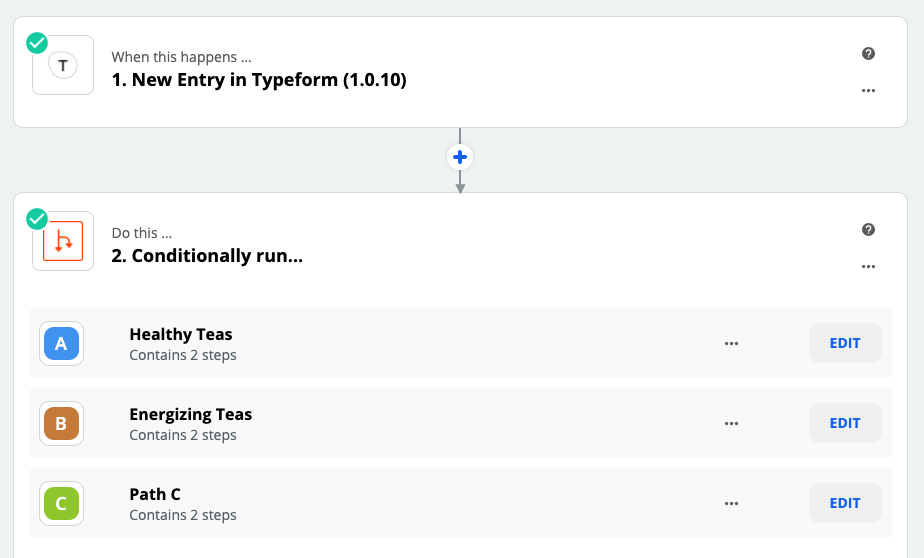Open help for the Conditionally run step
Image resolution: width=924 pixels, height=558 pixels.
pyautogui.click(x=868, y=230)
